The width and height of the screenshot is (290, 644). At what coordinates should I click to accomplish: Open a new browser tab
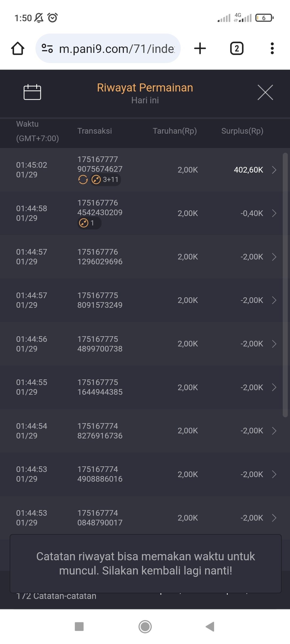tap(200, 49)
